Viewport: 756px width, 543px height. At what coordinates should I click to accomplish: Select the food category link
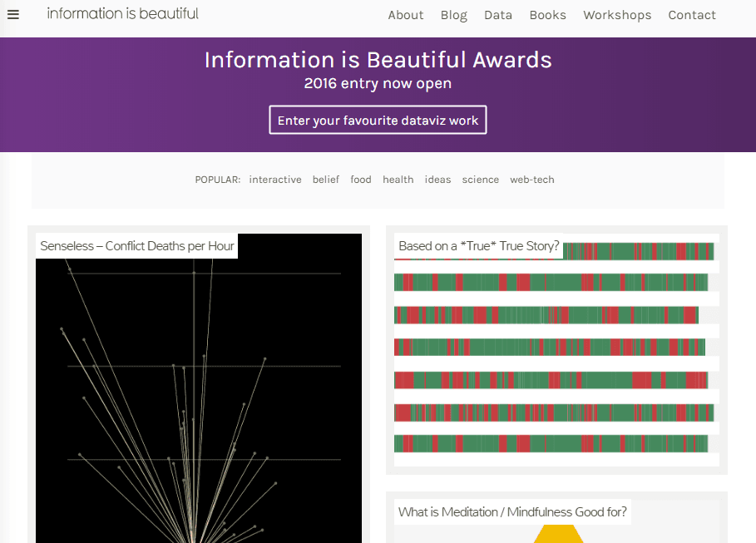pos(360,179)
